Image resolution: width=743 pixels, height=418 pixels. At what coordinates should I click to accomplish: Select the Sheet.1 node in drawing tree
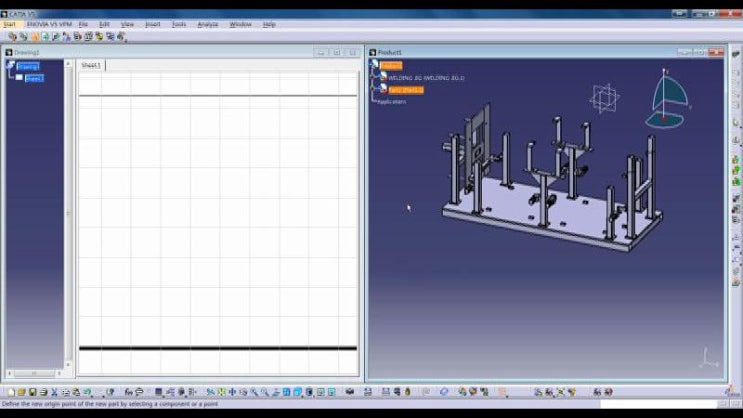coord(34,77)
